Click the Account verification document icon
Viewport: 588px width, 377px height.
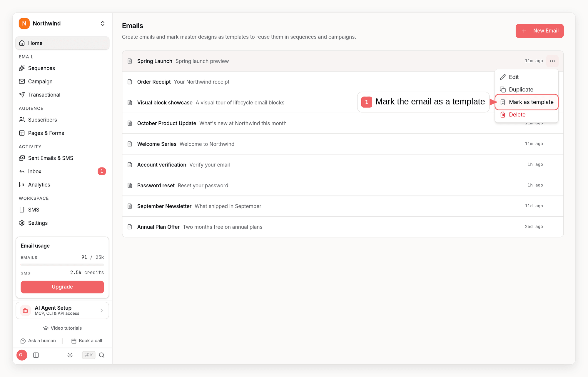click(130, 165)
